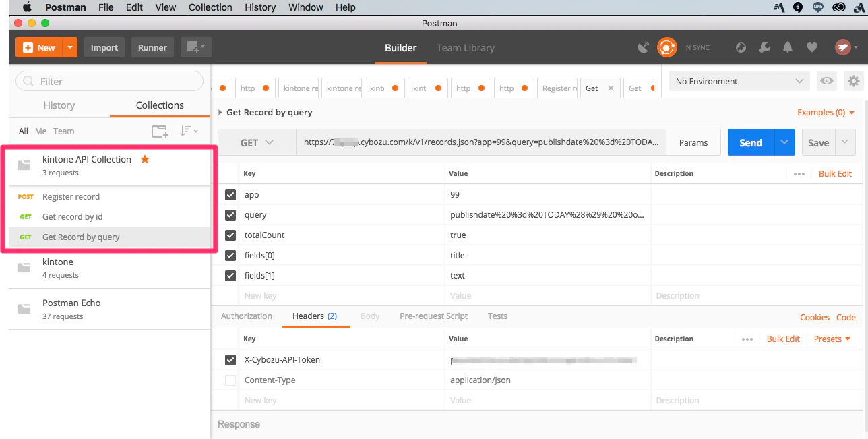Viewport: 868px width, 439px height.
Task: Open the Runner button
Action: [152, 47]
